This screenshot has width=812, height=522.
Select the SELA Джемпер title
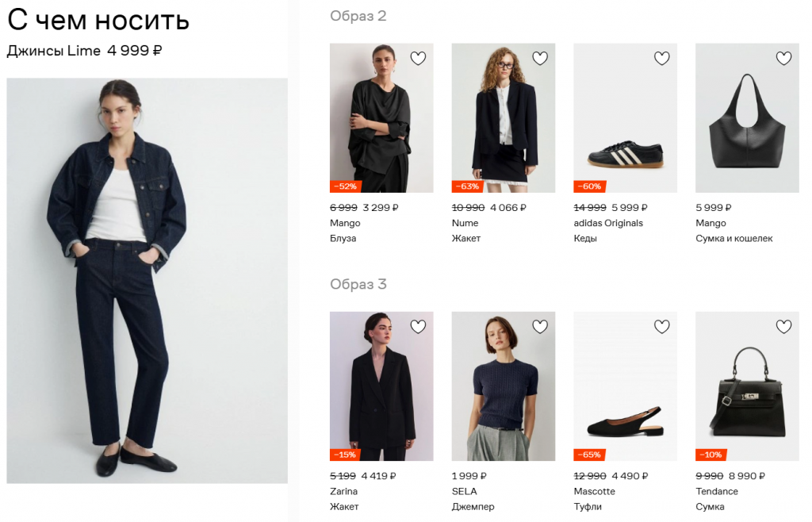click(473, 506)
